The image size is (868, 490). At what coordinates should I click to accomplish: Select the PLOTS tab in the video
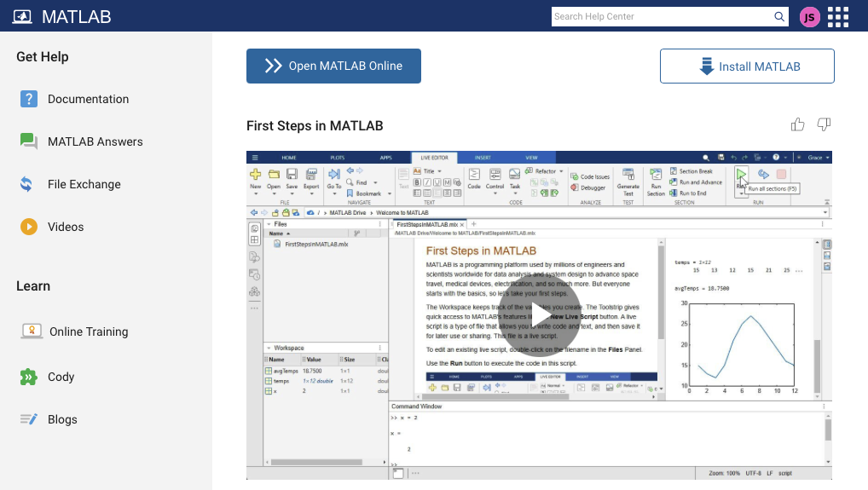point(338,158)
